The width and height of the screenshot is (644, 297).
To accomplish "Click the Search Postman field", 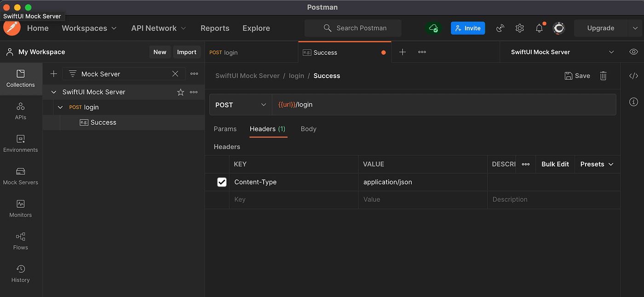I will pos(353,28).
